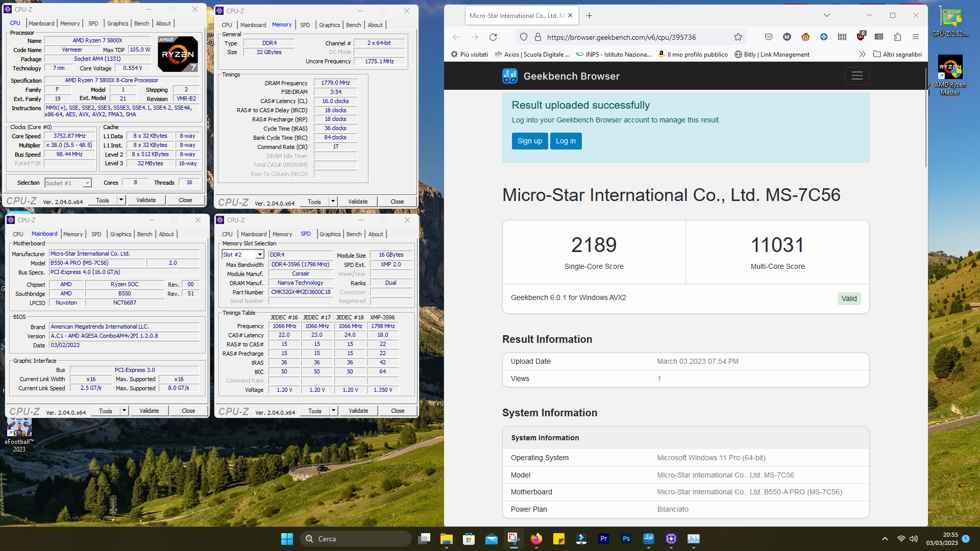Open Snipping Tool on the taskbar

click(514, 539)
